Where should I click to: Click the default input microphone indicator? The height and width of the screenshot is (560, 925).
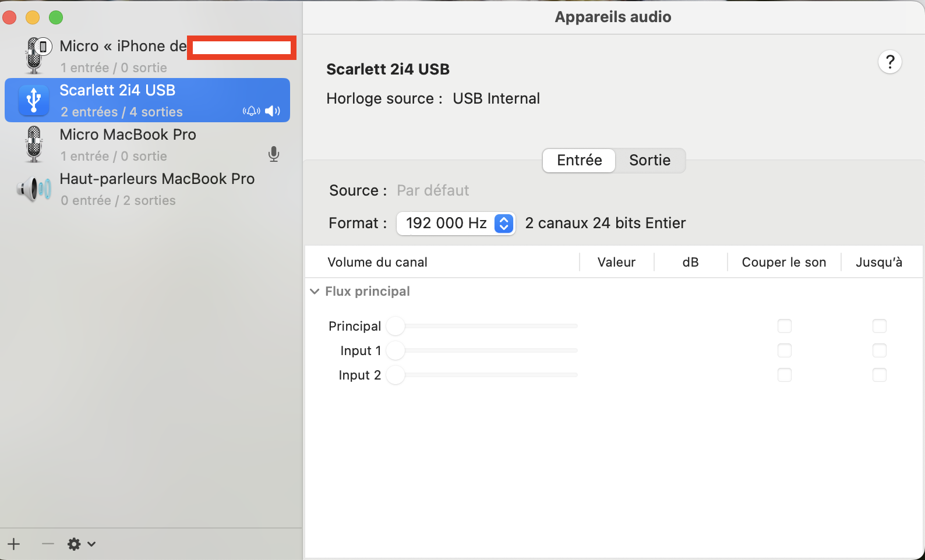[x=274, y=154]
